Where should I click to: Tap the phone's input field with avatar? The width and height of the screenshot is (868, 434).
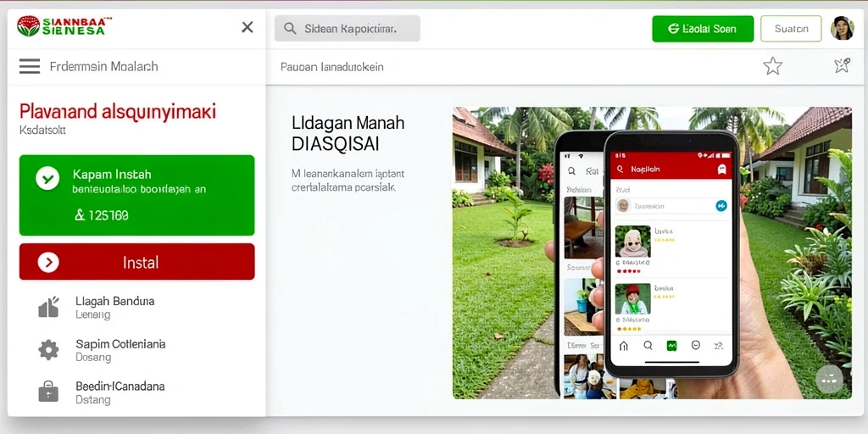coord(671,206)
